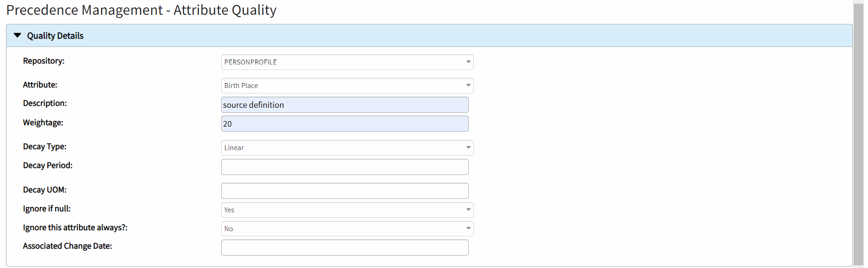Screen dimensions: 868x268
Task: Open the Attribute dropdown showing Birth Place
Action: [343, 86]
